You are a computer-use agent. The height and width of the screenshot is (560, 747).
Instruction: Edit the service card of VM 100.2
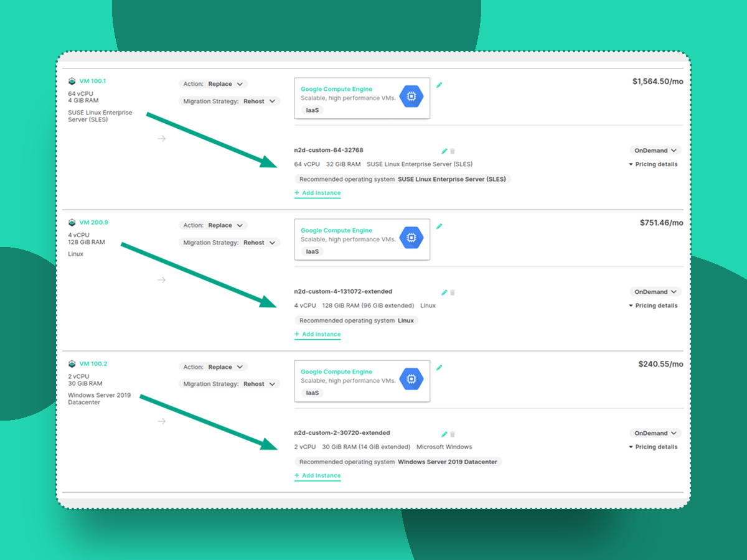[439, 367]
